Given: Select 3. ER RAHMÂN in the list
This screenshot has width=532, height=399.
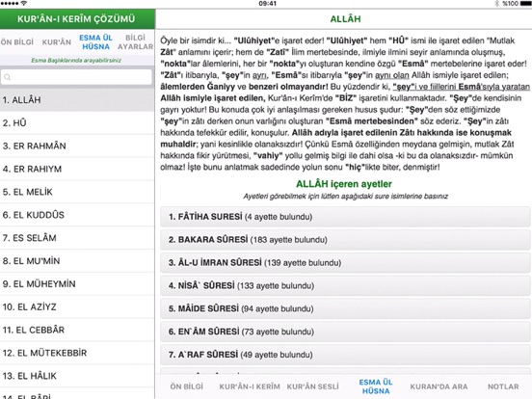Looking at the screenshot, I should [77, 146].
